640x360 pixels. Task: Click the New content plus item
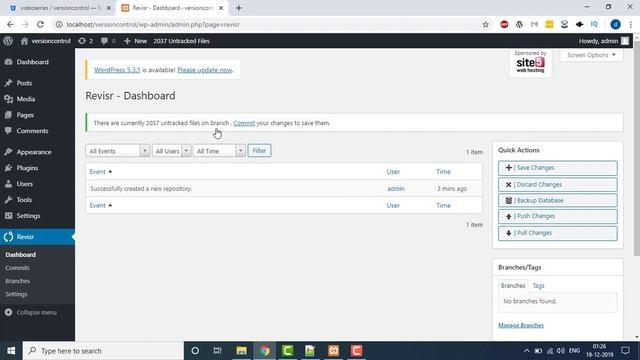point(135,41)
